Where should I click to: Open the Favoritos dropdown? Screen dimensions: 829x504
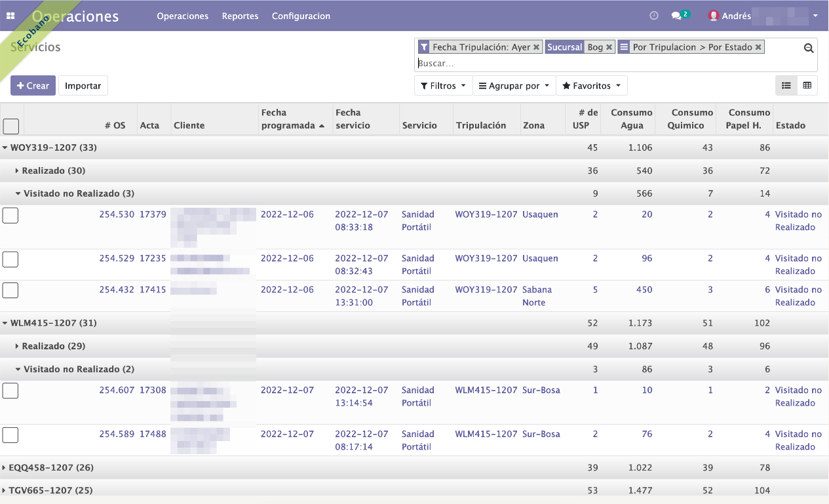[591, 86]
